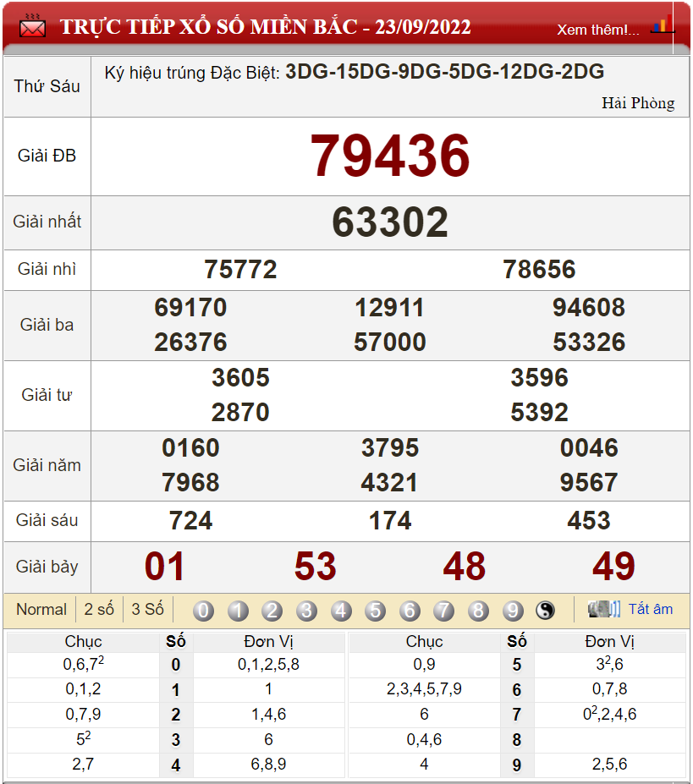Click special prize number 79436
Viewport: 693px width, 784px height.
[x=390, y=156]
